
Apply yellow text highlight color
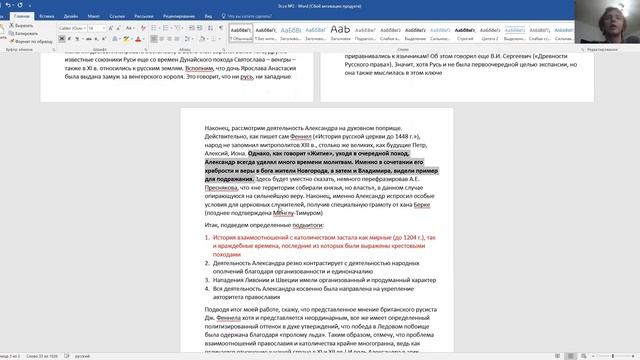tap(126, 39)
